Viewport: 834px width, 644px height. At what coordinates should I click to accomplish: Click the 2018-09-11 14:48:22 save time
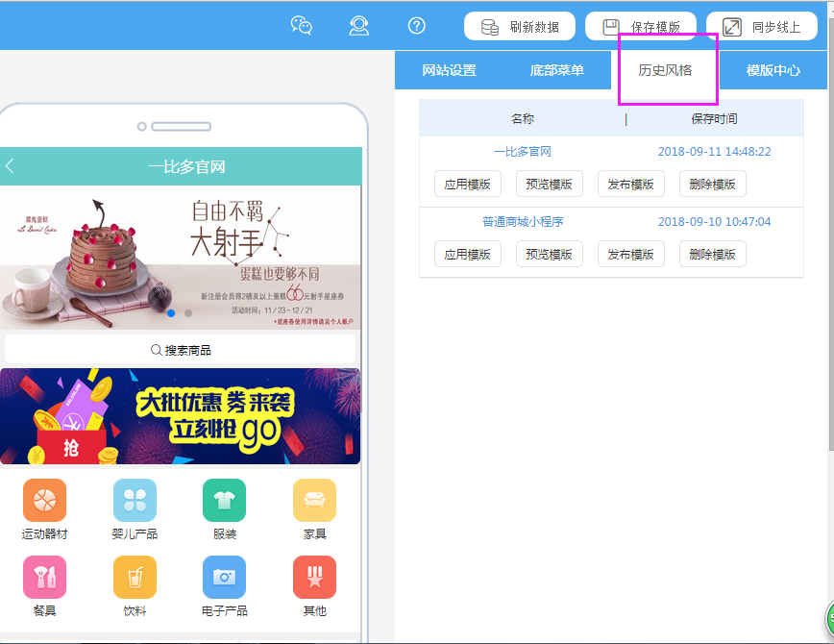[714, 152]
